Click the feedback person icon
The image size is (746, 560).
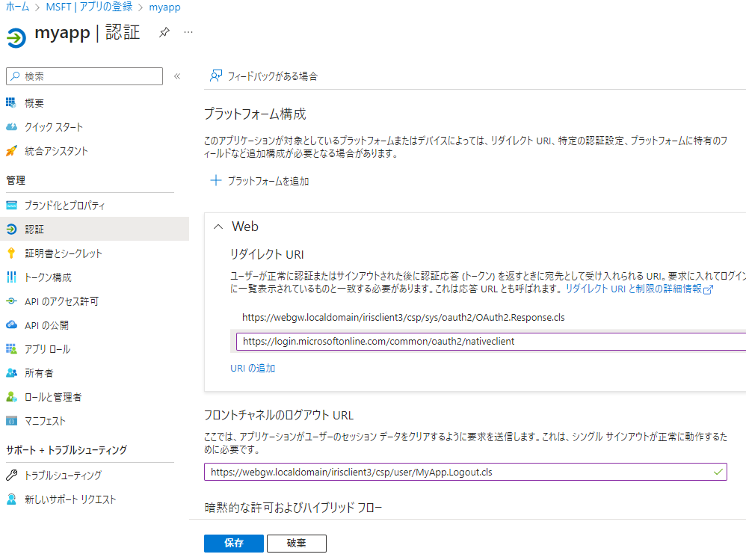pyautogui.click(x=216, y=76)
